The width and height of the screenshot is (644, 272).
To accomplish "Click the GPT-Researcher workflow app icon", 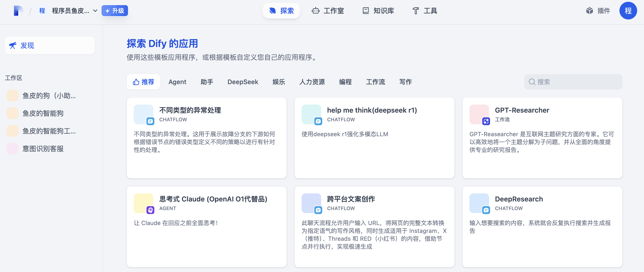I will pyautogui.click(x=479, y=114).
